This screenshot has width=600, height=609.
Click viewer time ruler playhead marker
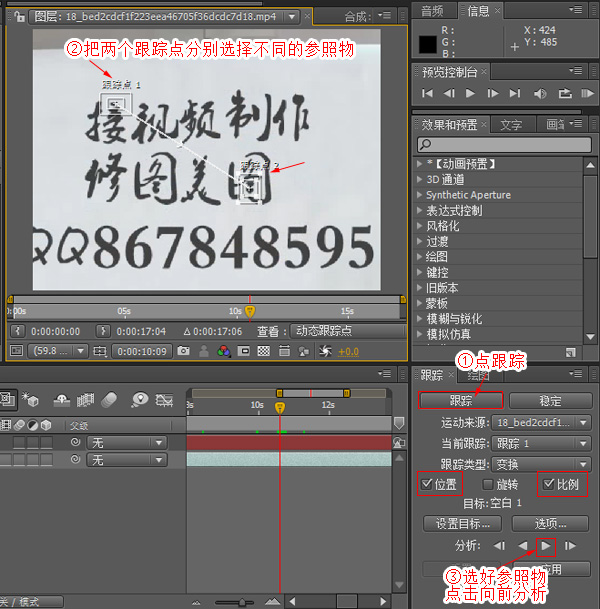pyautogui.click(x=250, y=311)
